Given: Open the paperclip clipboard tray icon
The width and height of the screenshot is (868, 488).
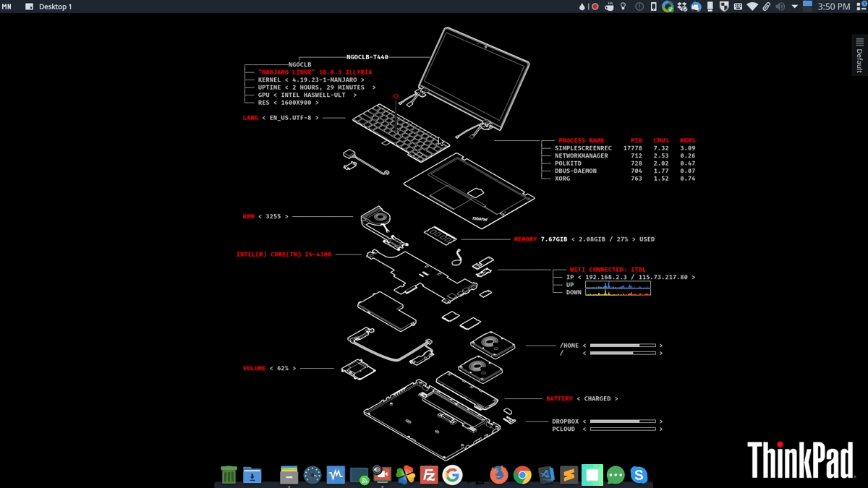Looking at the screenshot, I should pos(767,7).
